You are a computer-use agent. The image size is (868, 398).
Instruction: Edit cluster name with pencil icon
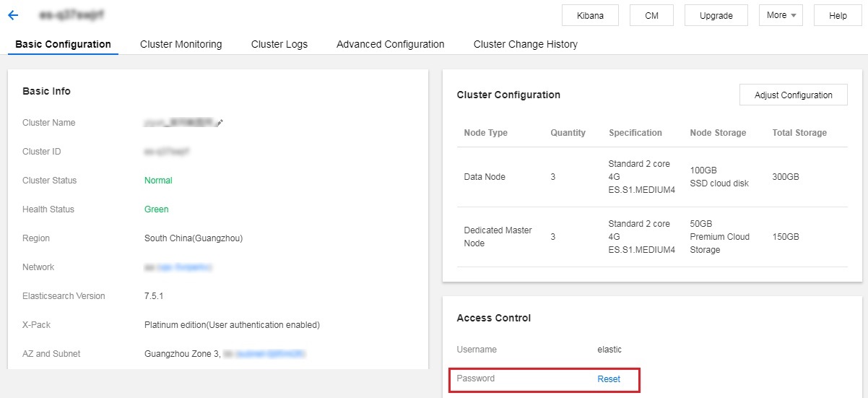[x=220, y=123]
